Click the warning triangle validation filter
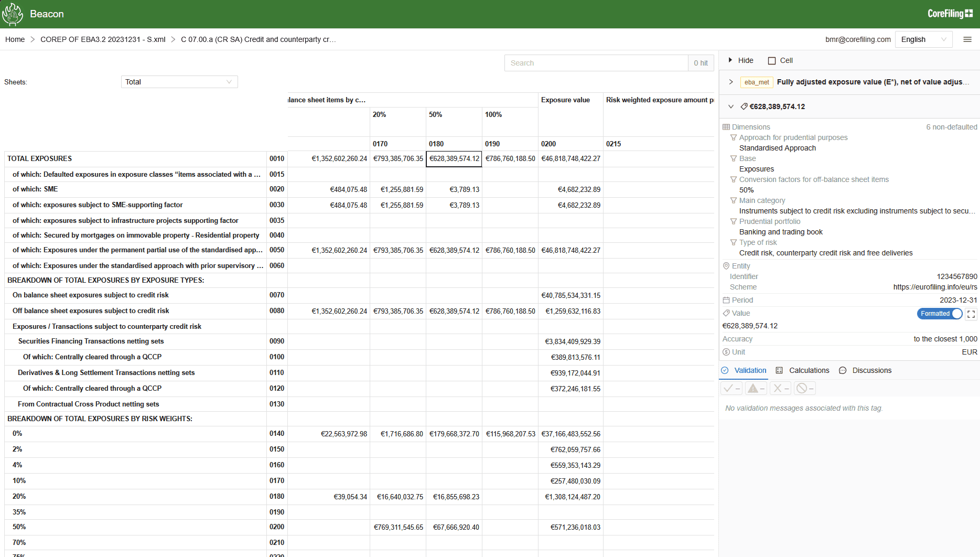This screenshot has height=557, width=980. coord(756,388)
